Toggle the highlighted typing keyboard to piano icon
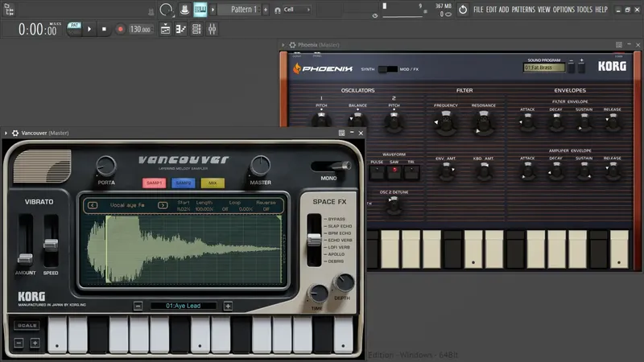 [x=200, y=10]
